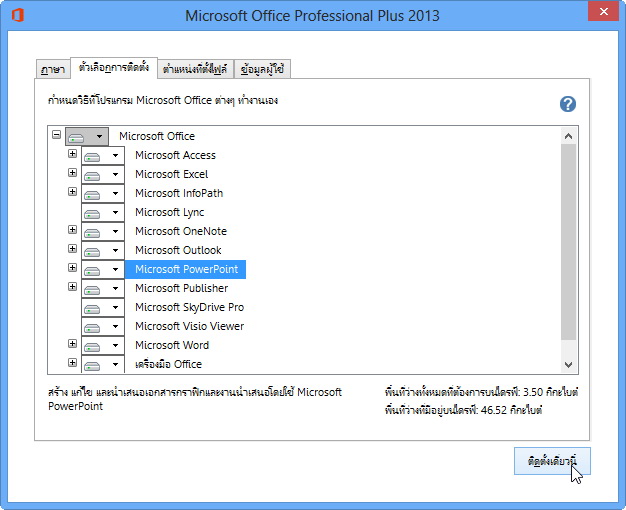Viewport: 626px width, 510px height.
Task: Click the drive icon for Microsoft SkyDrive Pro
Action: coord(93,309)
